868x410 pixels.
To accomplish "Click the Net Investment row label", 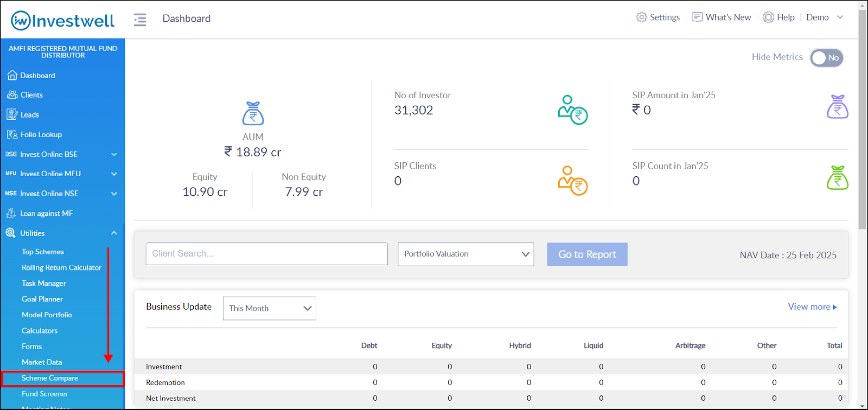I will pyautogui.click(x=171, y=398).
